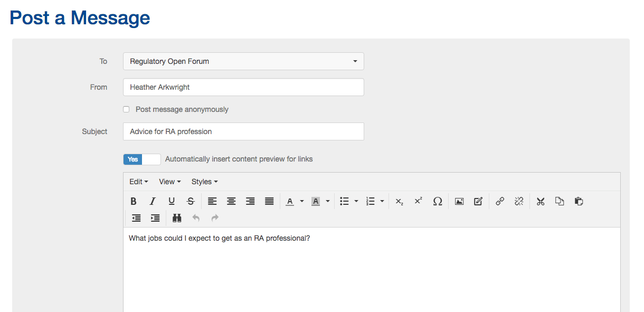Increase indent
This screenshot has width=644, height=312.
click(x=155, y=218)
